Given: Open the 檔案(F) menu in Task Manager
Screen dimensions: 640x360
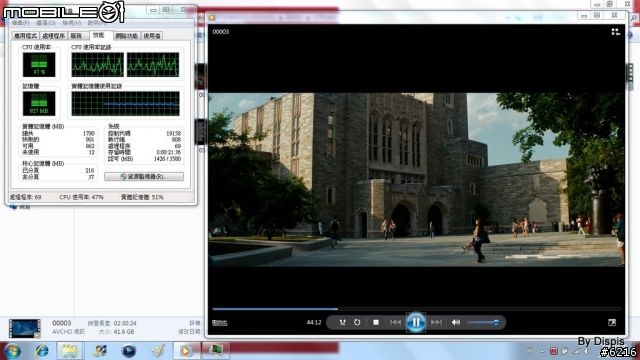Looking at the screenshot, I should (20, 23).
